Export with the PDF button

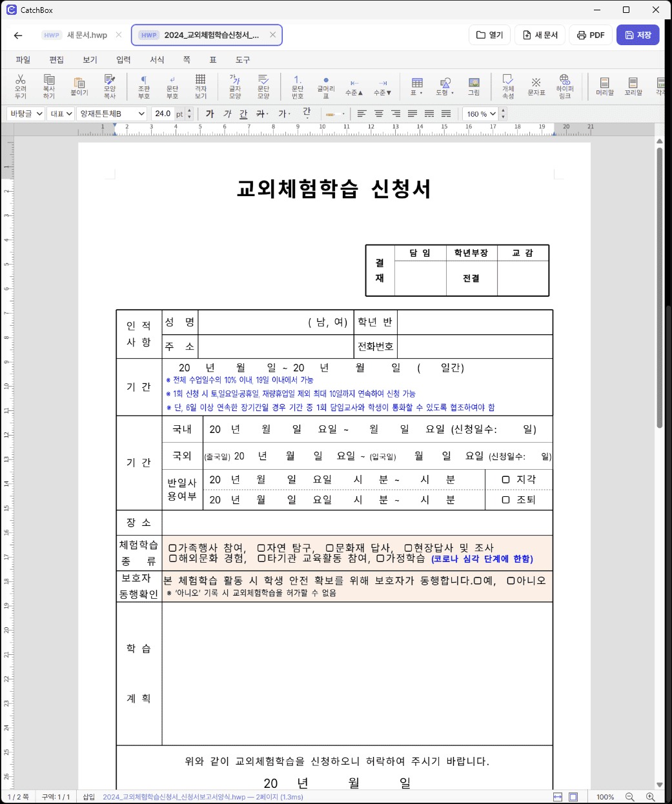coord(591,35)
